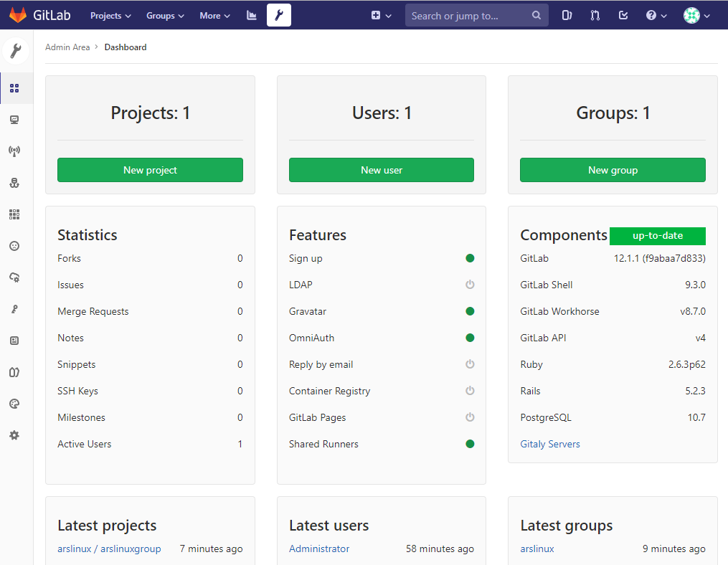Open the Merge requests icon in navbar
This screenshot has height=565, width=728.
click(x=595, y=16)
